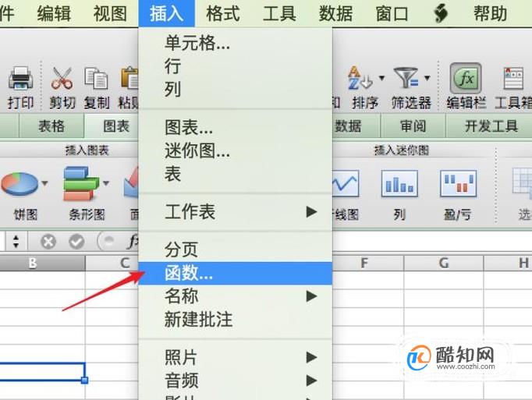532x400 pixels.
Task: Select New Comment (新建批注) menu item
Action: [x=235, y=319]
